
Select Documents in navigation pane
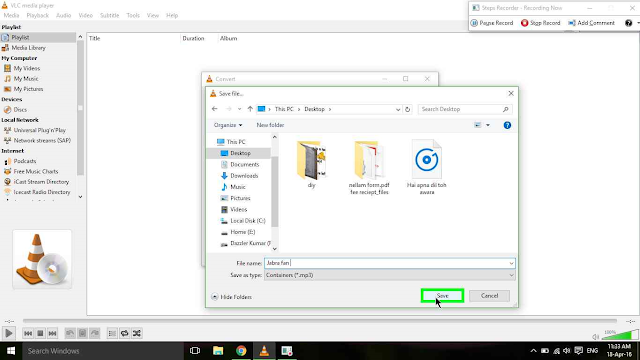pyautogui.click(x=240, y=164)
